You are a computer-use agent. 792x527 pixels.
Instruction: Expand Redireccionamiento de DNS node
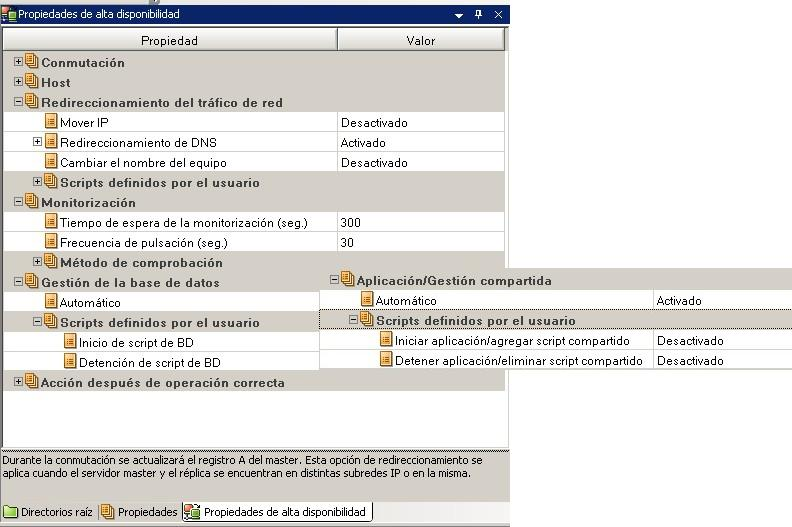37,141
